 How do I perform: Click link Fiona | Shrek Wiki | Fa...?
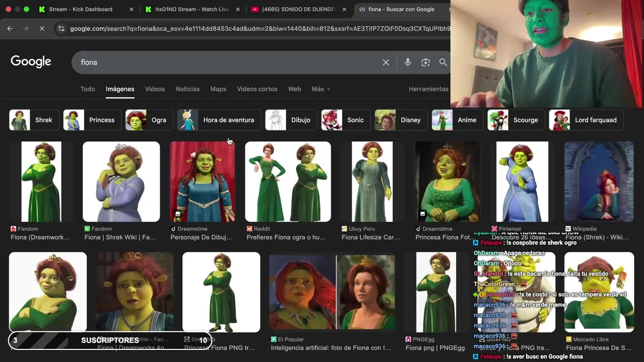pyautogui.click(x=120, y=237)
